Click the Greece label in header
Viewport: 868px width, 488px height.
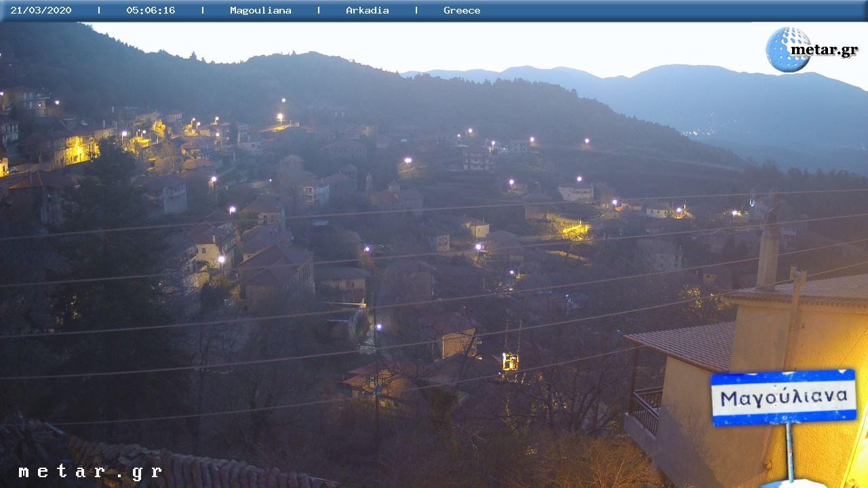[x=462, y=10]
